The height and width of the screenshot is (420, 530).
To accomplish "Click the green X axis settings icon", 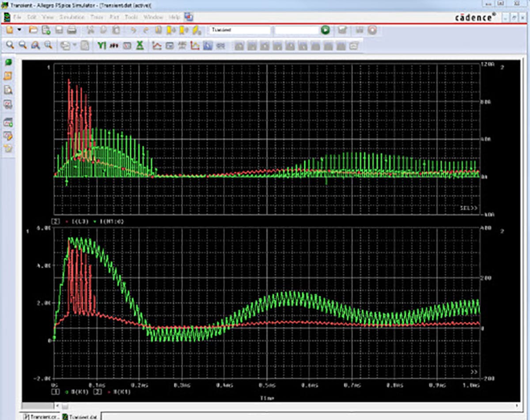I will pos(140,45).
